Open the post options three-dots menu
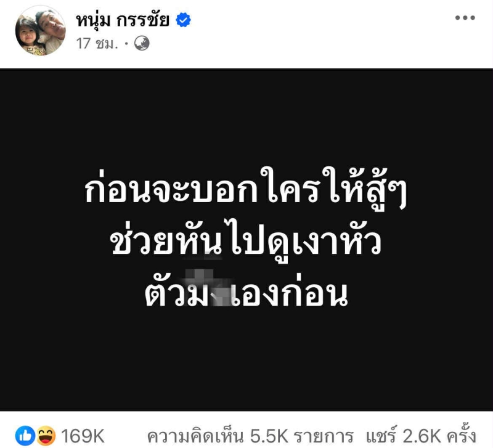This screenshot has height=448, width=493. [x=465, y=18]
